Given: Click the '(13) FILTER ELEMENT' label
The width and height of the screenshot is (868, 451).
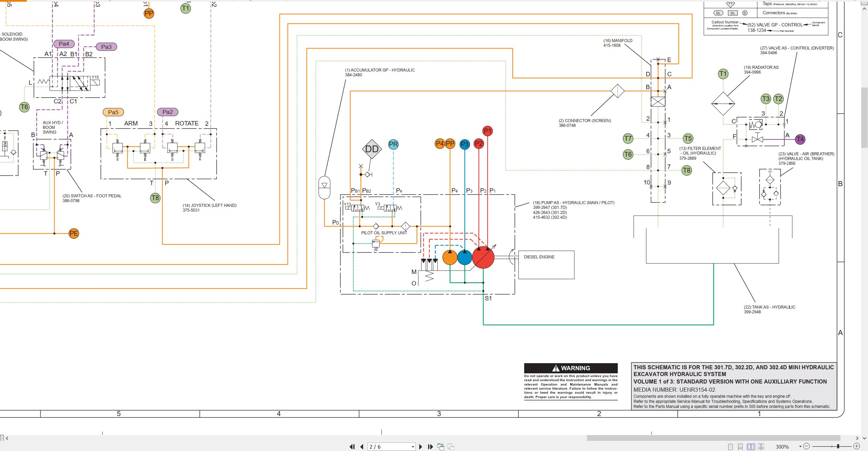Looking at the screenshot, I should [700, 149].
